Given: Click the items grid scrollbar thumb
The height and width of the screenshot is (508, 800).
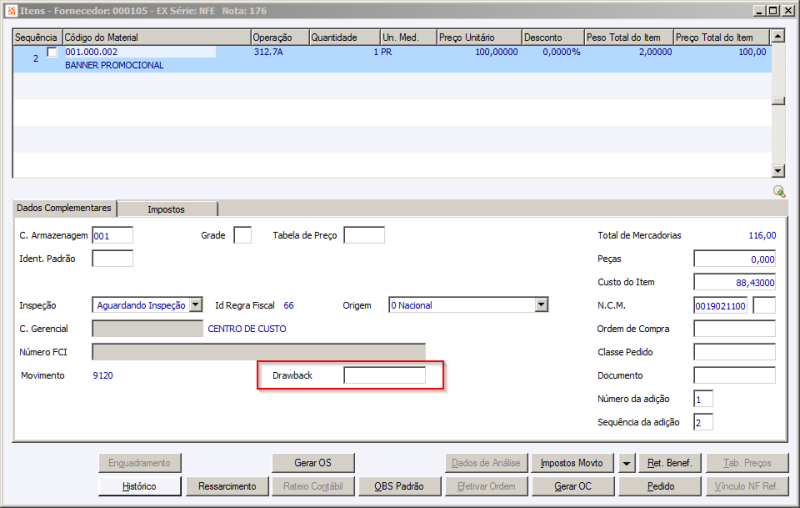Looking at the screenshot, I should [x=778, y=101].
